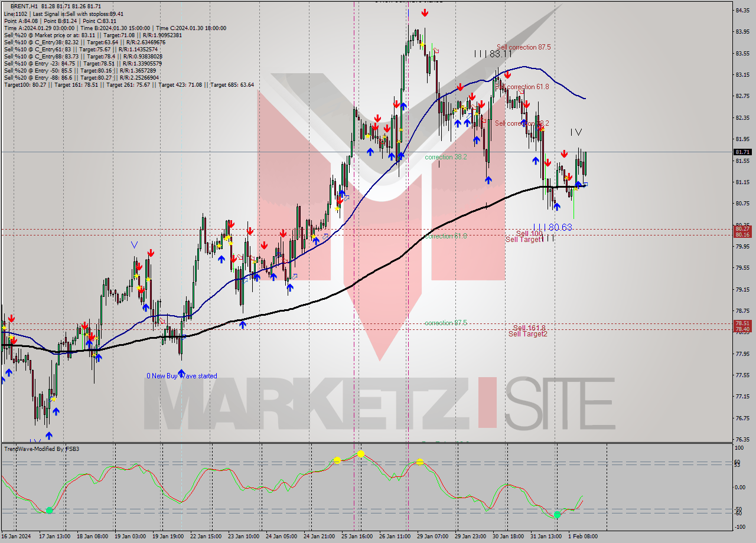Click the 'Sell Target1' label
Screen dimensions: 756x543
[523, 239]
